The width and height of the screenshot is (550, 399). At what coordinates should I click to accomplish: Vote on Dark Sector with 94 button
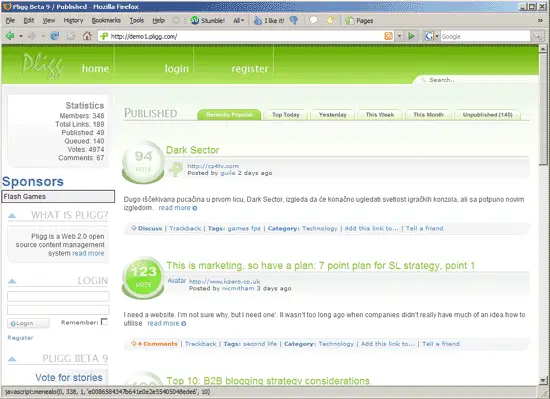click(143, 162)
